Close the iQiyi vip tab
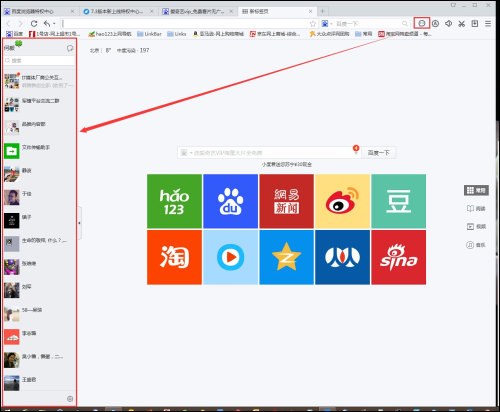 click(x=231, y=11)
